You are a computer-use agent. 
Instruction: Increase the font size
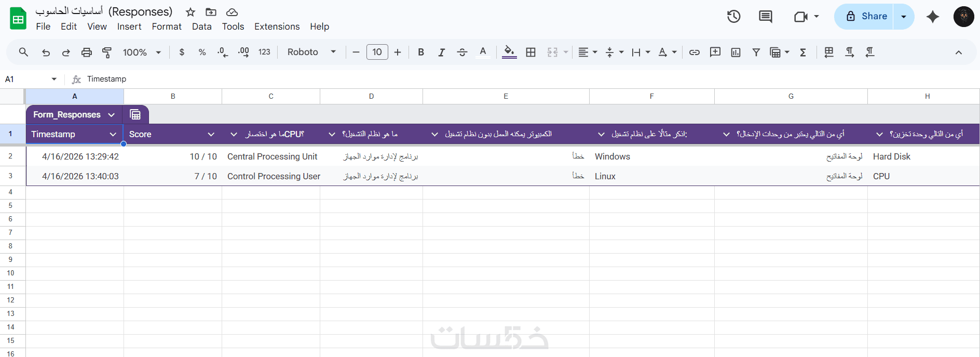coord(398,52)
